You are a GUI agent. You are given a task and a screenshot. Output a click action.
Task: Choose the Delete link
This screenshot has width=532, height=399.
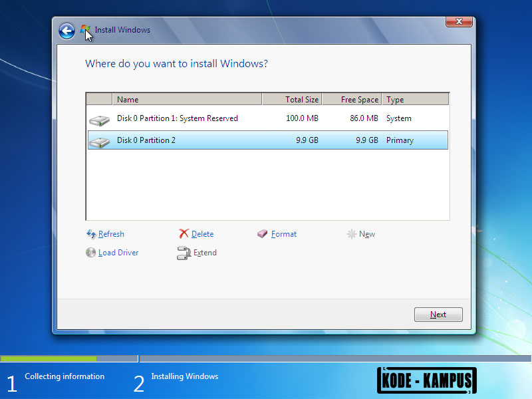pos(203,234)
